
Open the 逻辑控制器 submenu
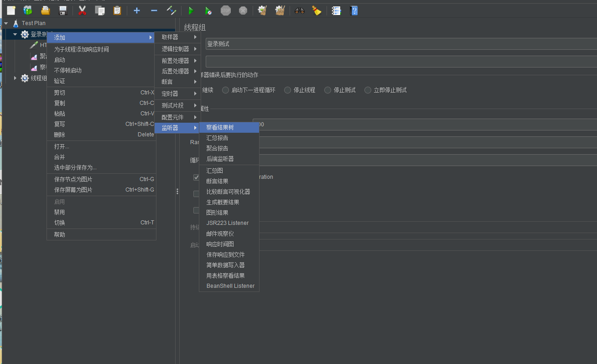[x=178, y=49]
